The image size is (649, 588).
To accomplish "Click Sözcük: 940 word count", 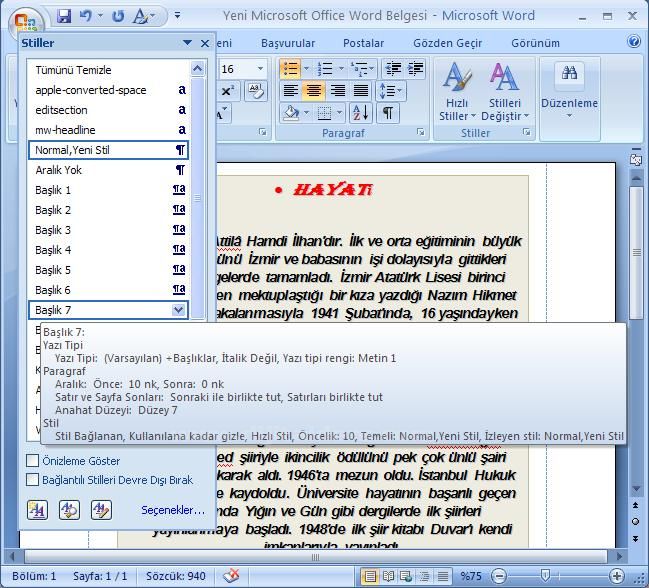I will 175,576.
